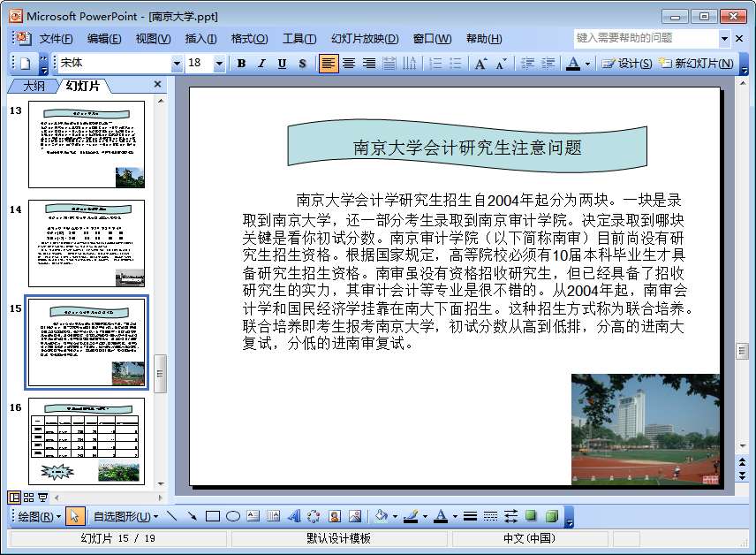The width and height of the screenshot is (756, 555).
Task: Toggle underline formatting
Action: coord(282,64)
